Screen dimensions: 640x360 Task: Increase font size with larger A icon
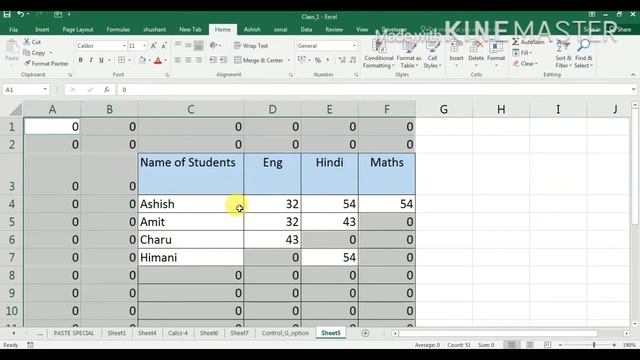153,46
